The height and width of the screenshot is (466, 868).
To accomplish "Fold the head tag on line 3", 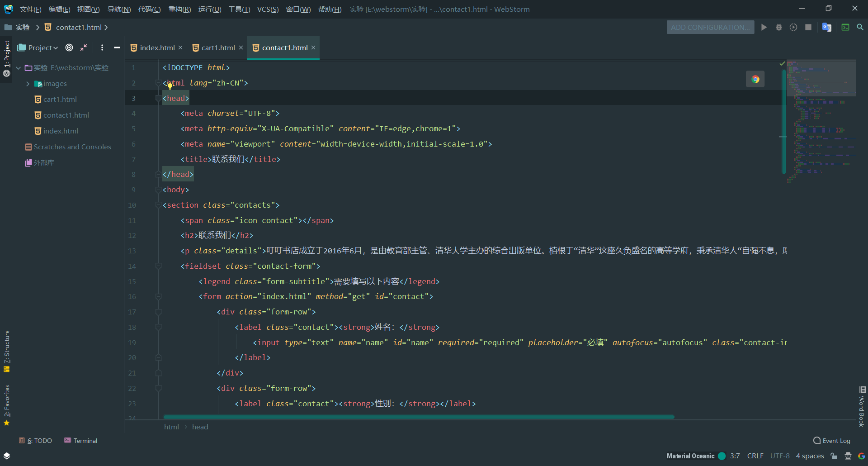I will tap(158, 98).
